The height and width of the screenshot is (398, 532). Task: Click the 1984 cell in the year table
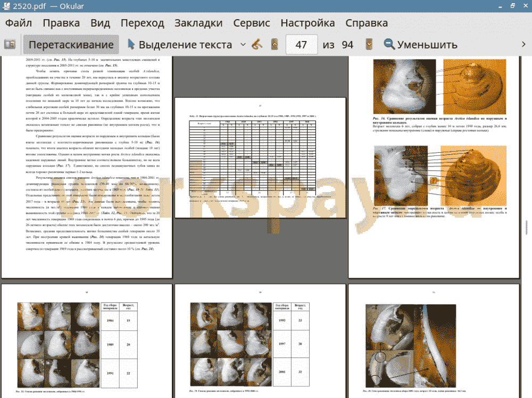click(x=110, y=320)
